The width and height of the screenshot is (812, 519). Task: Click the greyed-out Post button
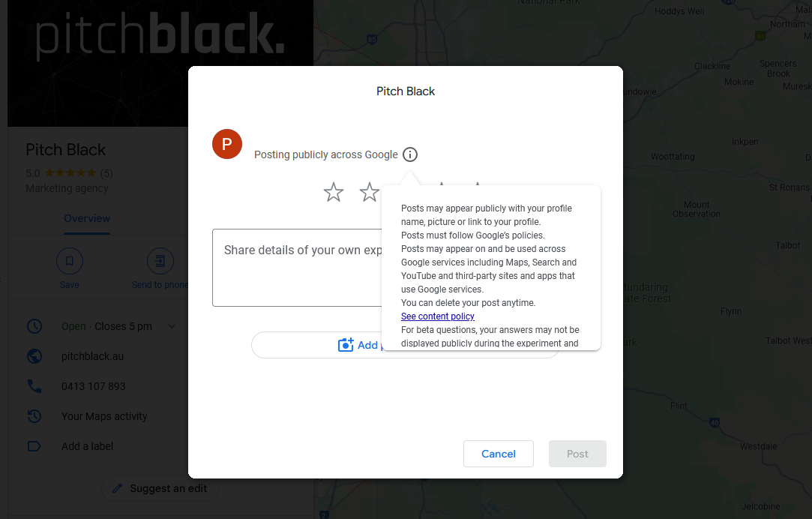click(x=577, y=454)
